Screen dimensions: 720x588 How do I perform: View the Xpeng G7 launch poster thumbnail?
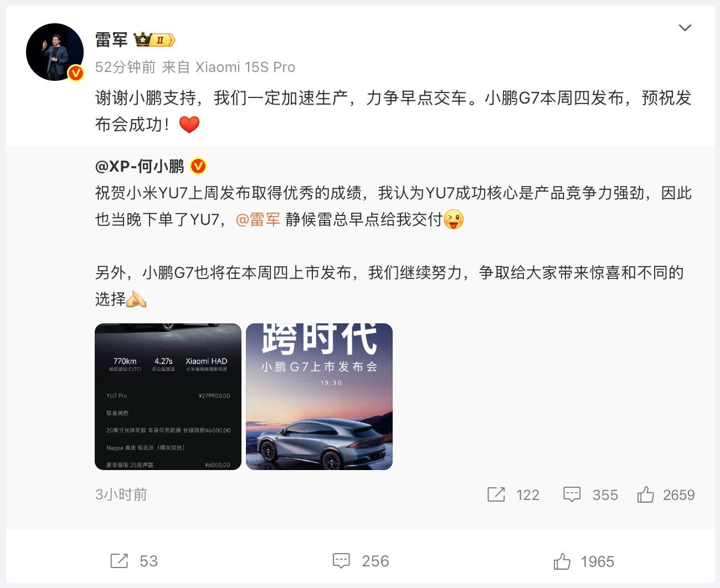[x=319, y=396]
